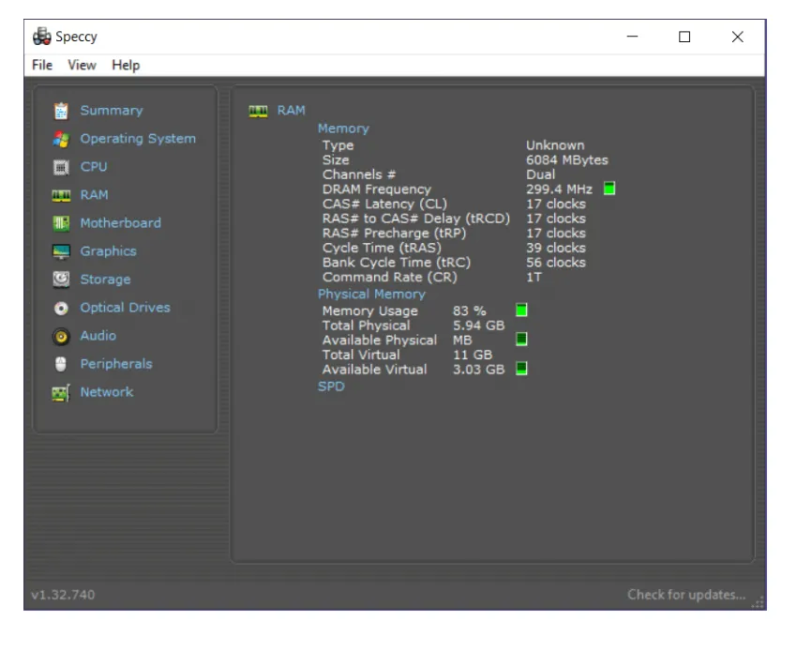The height and width of the screenshot is (651, 812).
Task: Click the Operating System Windows flag icon
Action: tap(61, 139)
